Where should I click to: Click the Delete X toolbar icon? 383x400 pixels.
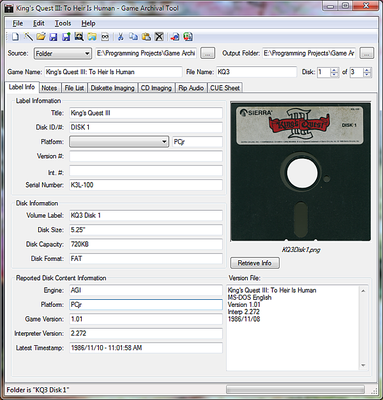click(159, 37)
